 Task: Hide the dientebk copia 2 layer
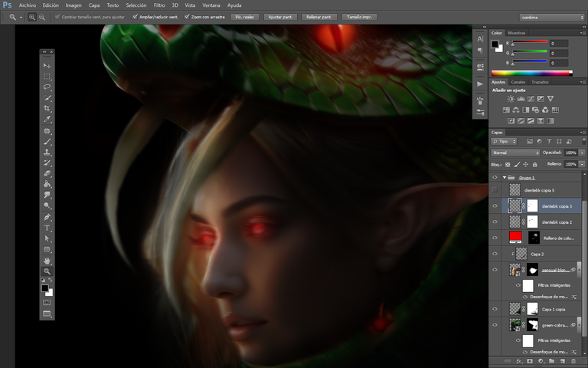point(495,222)
